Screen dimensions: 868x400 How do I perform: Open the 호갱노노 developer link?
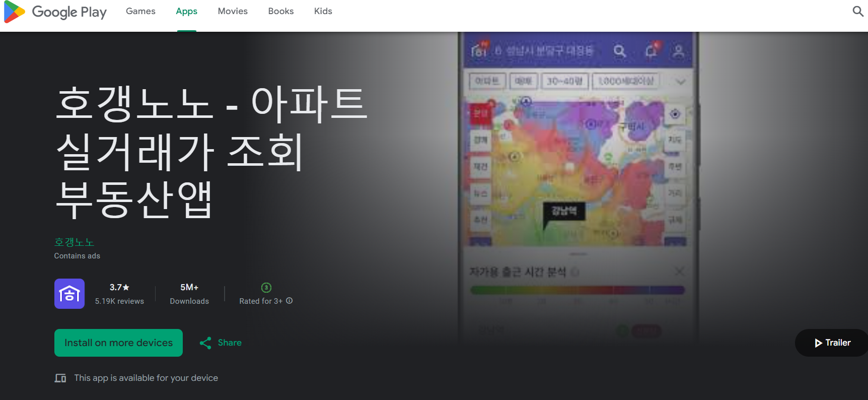[75, 242]
